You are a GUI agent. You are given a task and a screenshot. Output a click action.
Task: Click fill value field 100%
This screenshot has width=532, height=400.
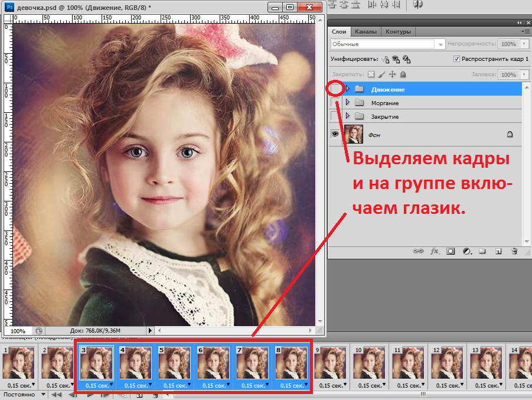tap(508, 74)
